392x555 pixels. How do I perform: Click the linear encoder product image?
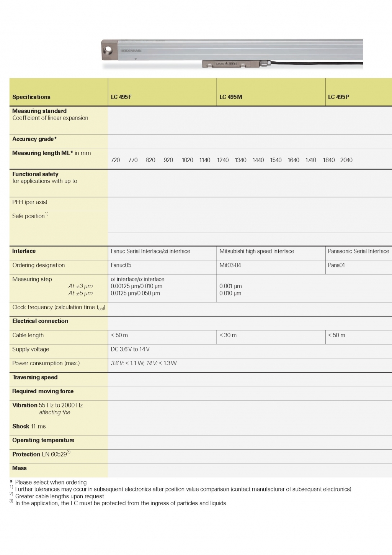coord(232,54)
